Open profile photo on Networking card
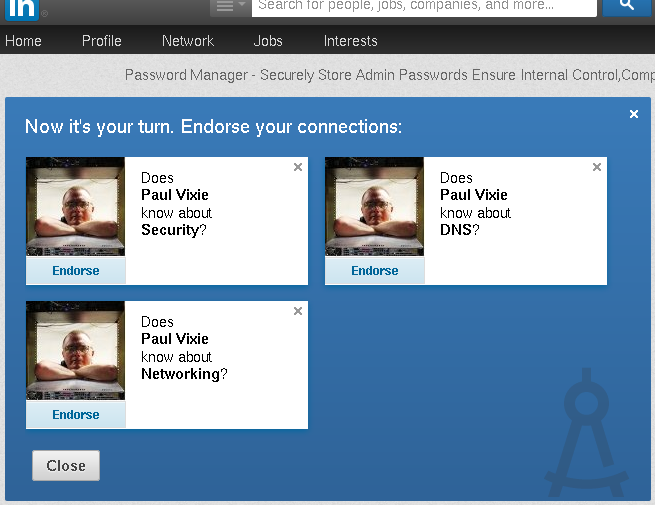The image size is (655, 505). pos(76,350)
